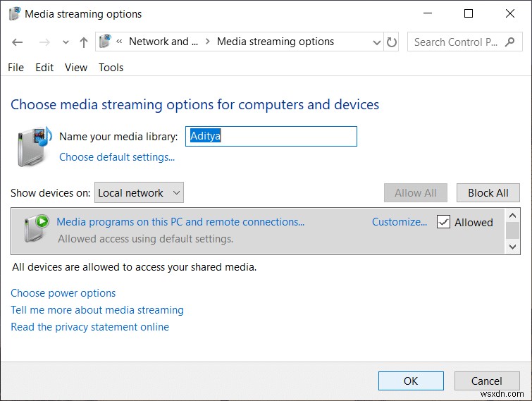Click the media library icon with note
Screen dimensions: 532x401
click(34, 146)
